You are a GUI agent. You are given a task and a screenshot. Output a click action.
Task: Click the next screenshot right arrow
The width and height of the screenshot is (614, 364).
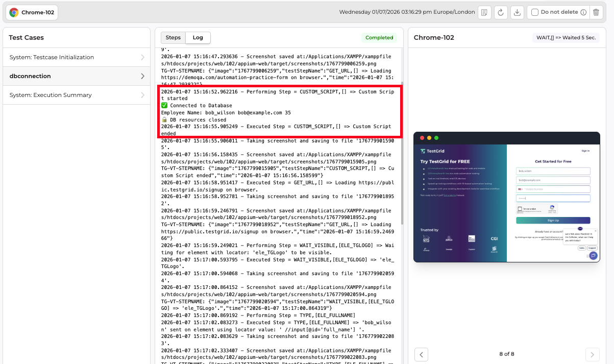[x=592, y=354]
